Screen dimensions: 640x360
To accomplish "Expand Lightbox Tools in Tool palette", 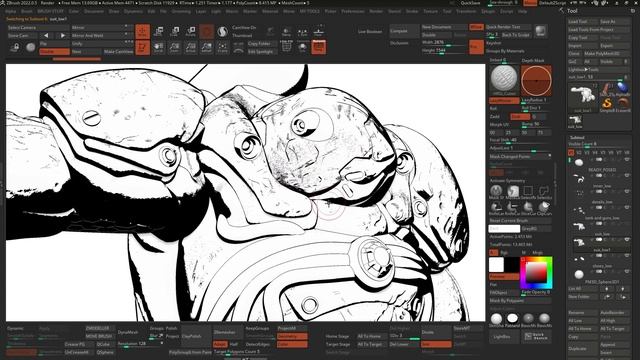I will coord(598,69).
